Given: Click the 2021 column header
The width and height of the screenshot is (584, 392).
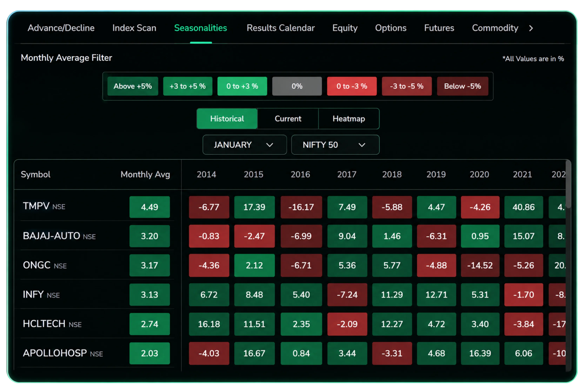Looking at the screenshot, I should coord(522,174).
